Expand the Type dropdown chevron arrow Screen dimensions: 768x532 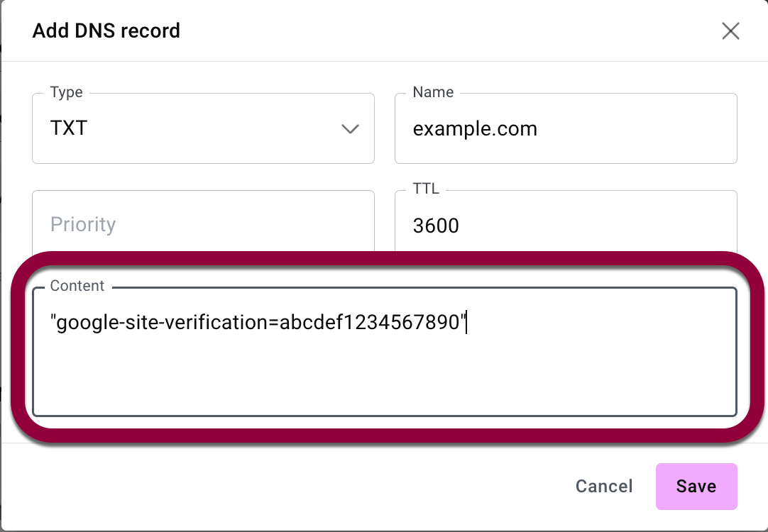tap(350, 129)
